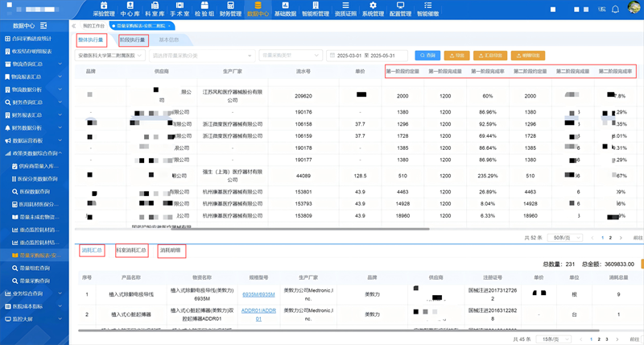Expand 物流报表汇总 sidebar group
The width and height of the screenshot is (644, 345).
(x=35, y=77)
